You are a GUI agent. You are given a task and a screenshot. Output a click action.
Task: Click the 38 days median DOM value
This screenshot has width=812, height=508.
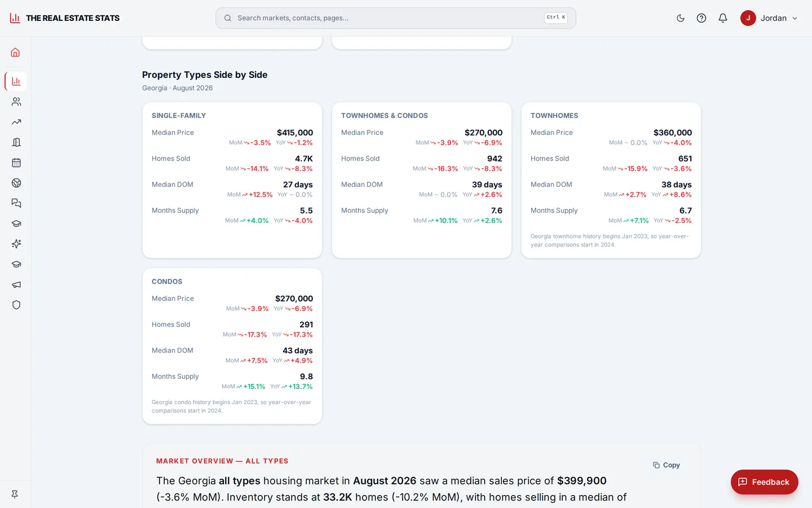coord(677,185)
